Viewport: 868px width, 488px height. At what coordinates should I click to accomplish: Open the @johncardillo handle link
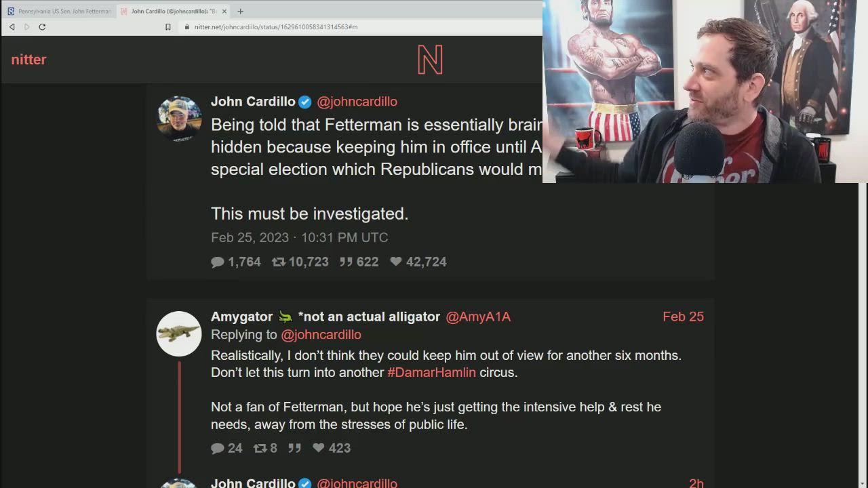tap(357, 102)
